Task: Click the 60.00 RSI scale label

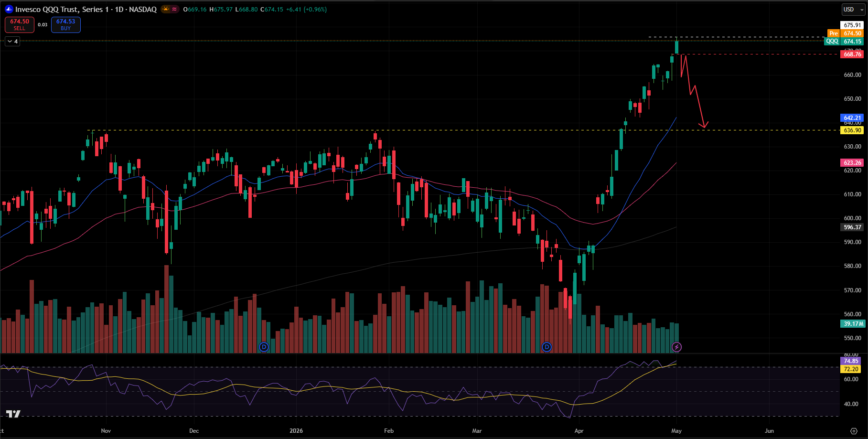Action: click(851, 379)
